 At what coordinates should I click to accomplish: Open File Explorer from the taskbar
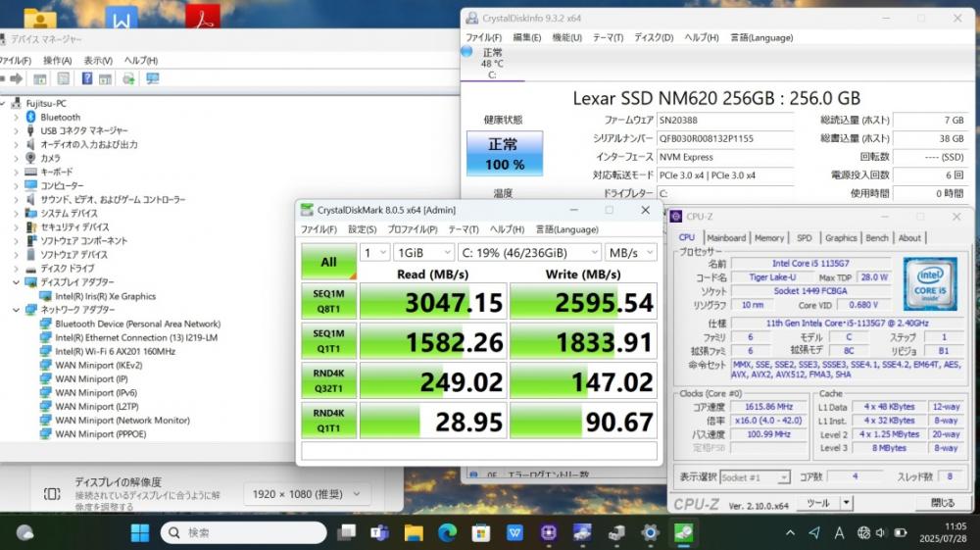pyautogui.click(x=414, y=532)
